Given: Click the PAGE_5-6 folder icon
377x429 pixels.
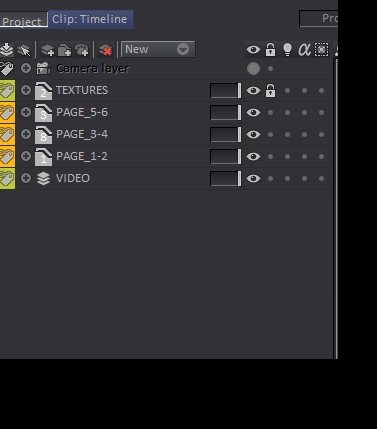Looking at the screenshot, I should click(x=43, y=113).
